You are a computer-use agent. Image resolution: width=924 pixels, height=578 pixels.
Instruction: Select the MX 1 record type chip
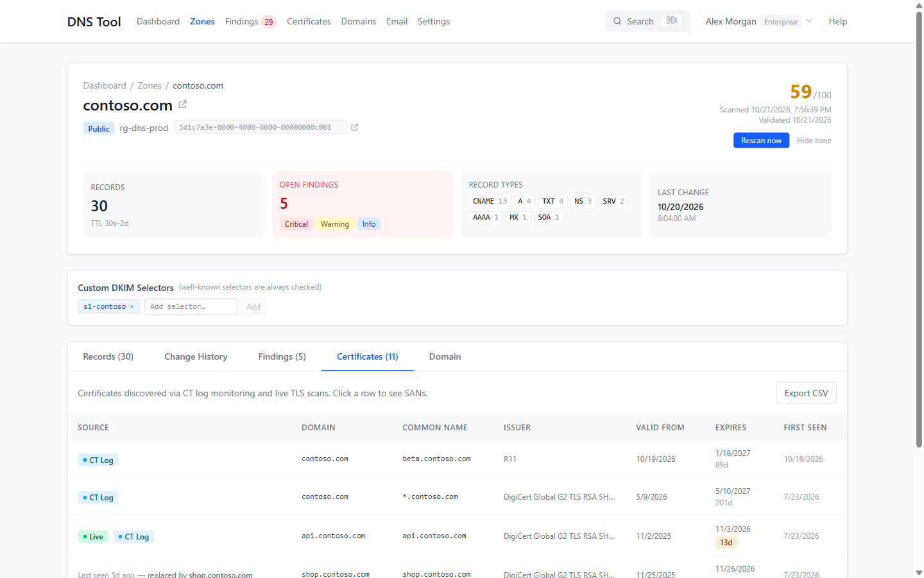pos(518,217)
